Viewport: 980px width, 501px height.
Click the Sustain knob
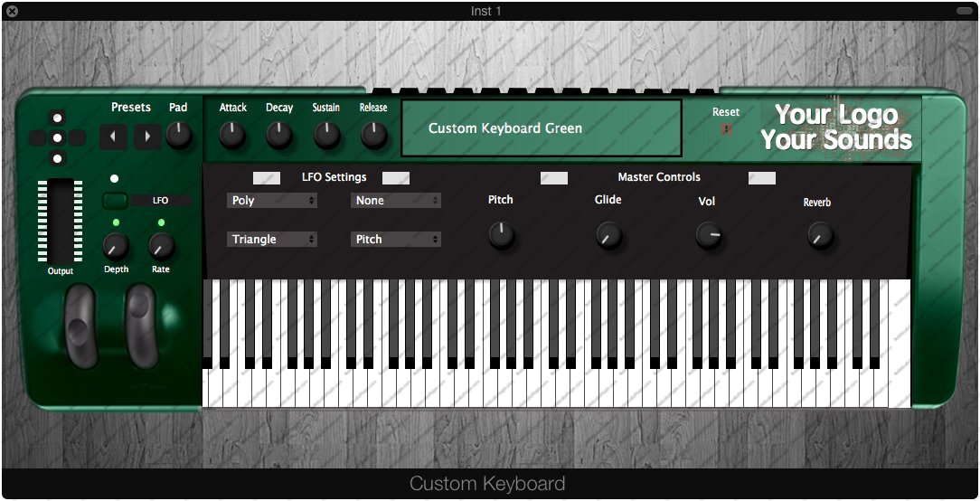[327, 135]
